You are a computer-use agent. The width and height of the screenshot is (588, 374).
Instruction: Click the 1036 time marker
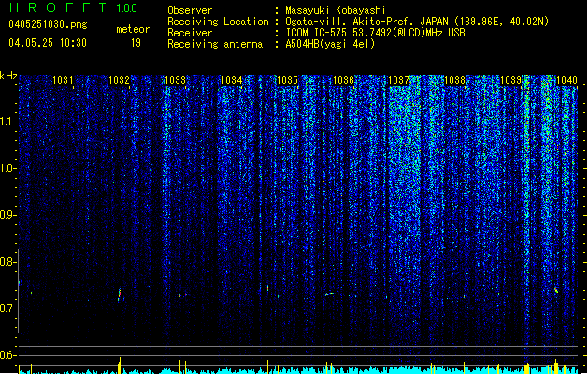click(x=343, y=80)
